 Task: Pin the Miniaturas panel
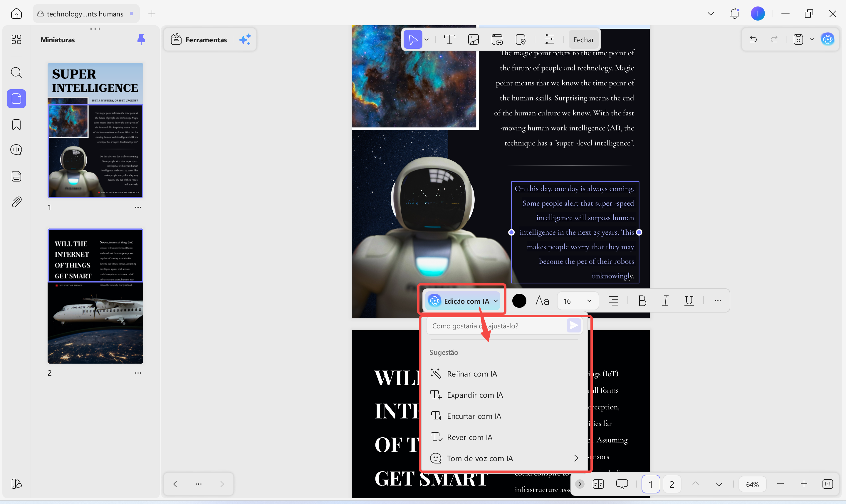pyautogui.click(x=141, y=39)
